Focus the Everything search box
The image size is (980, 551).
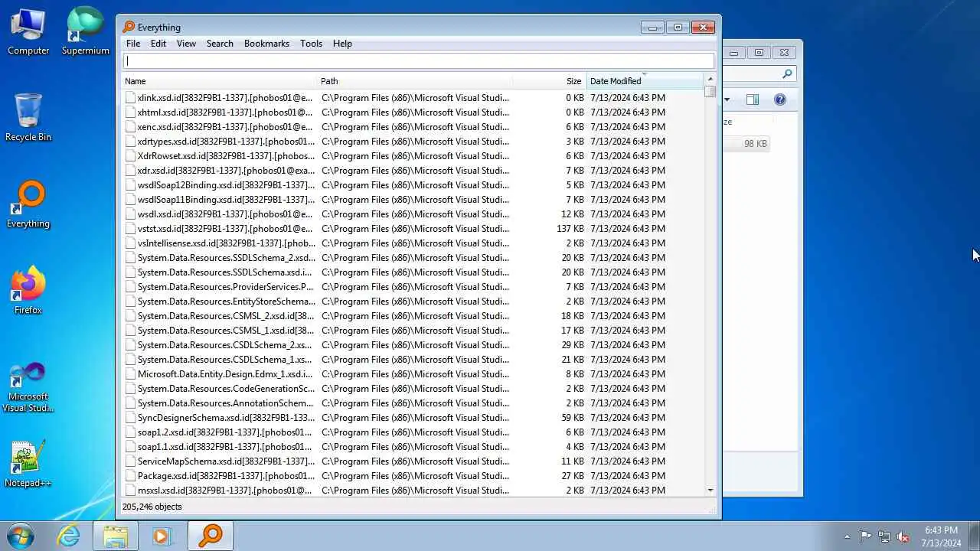(419, 61)
